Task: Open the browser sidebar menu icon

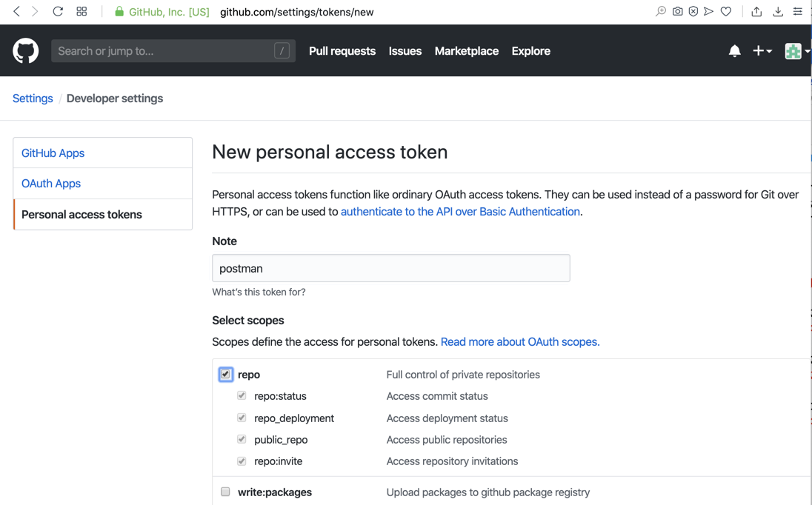Action: point(798,12)
